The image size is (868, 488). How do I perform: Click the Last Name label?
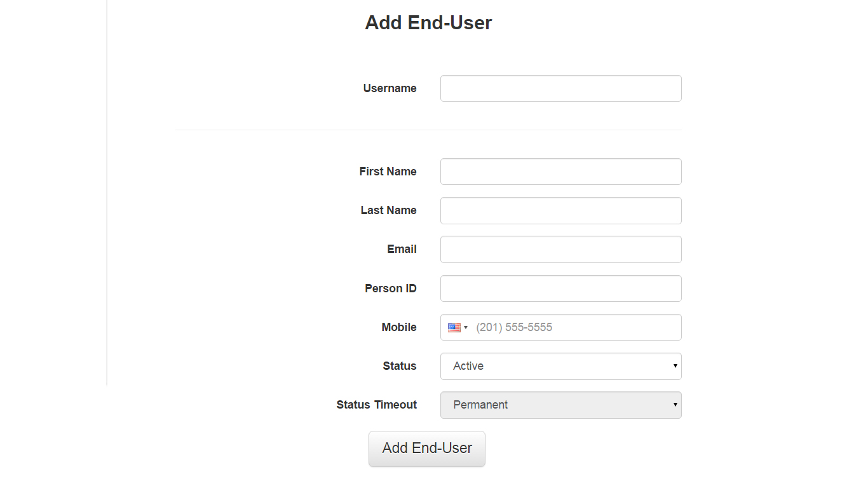pos(388,210)
